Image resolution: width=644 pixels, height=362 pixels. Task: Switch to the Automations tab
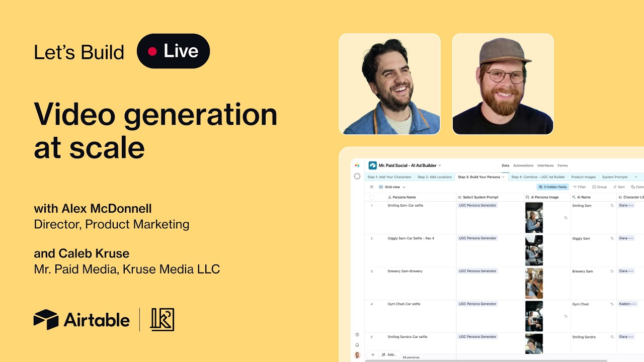[523, 165]
